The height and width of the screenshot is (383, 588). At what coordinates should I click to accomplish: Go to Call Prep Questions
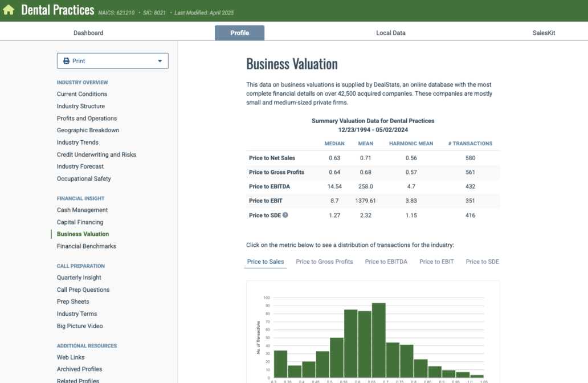[x=83, y=290]
